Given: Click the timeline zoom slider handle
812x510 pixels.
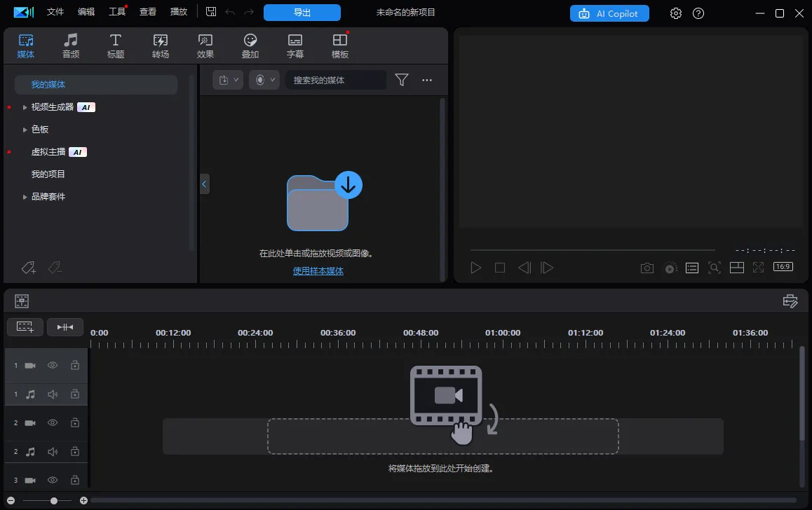Looking at the screenshot, I should pos(54,500).
